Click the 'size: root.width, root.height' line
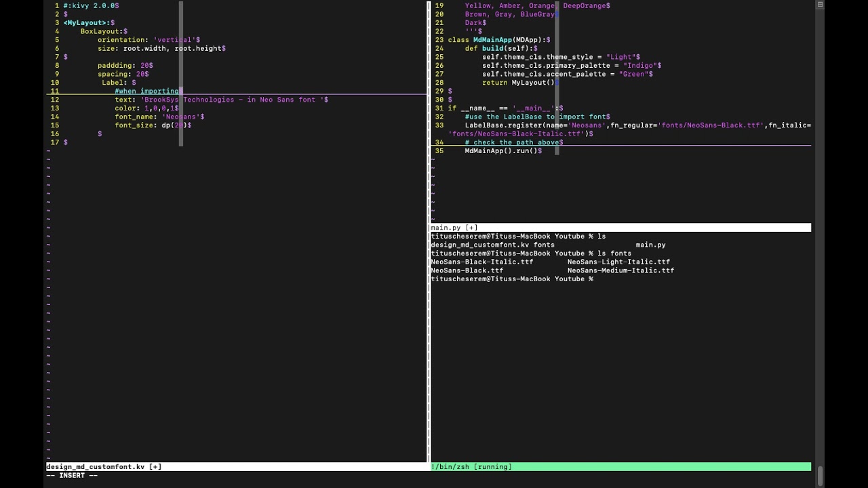Screen dimensions: 868x488 tap(161, 48)
